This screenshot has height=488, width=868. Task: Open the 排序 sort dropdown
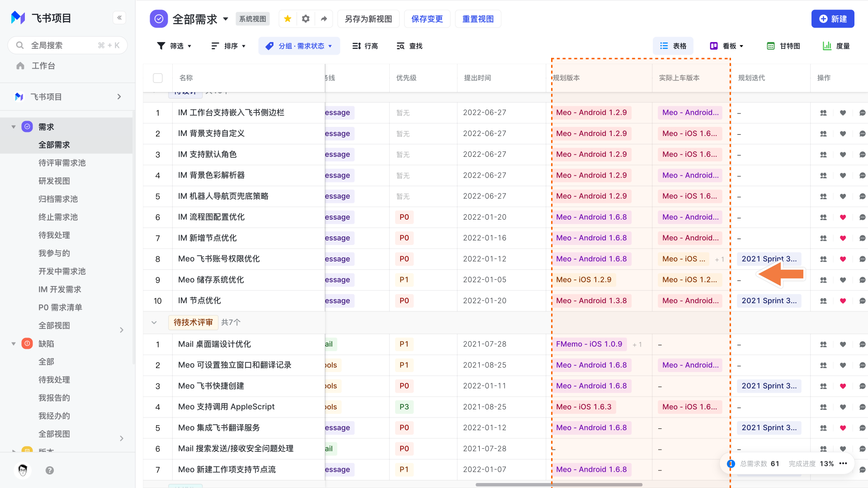(x=228, y=46)
